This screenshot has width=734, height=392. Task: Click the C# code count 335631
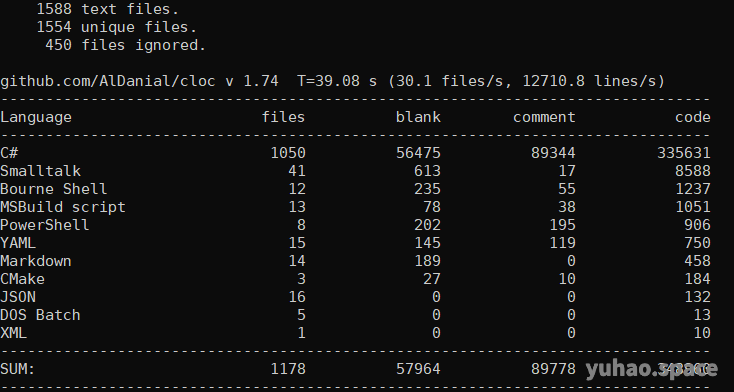[684, 153]
